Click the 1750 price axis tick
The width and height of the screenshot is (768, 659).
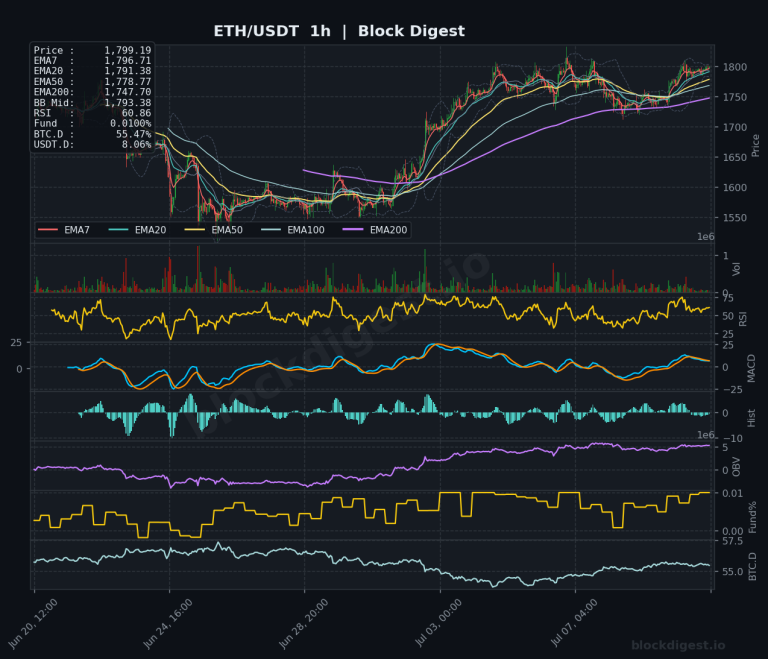pos(735,97)
